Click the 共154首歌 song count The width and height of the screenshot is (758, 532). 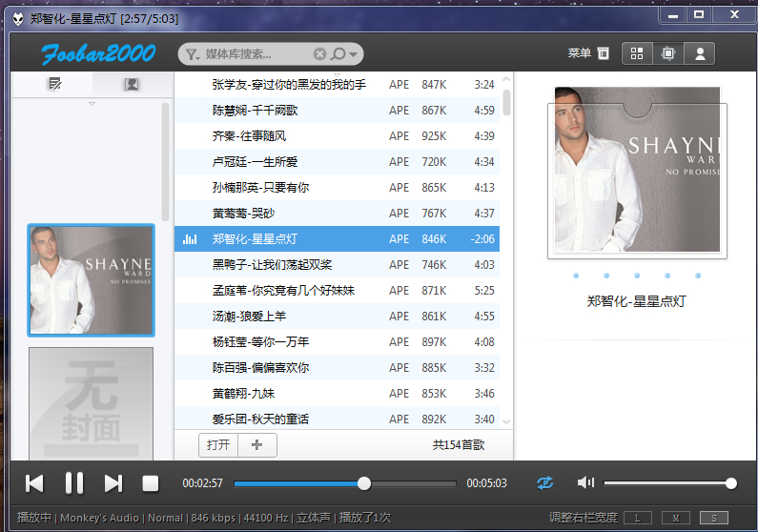[x=459, y=445]
